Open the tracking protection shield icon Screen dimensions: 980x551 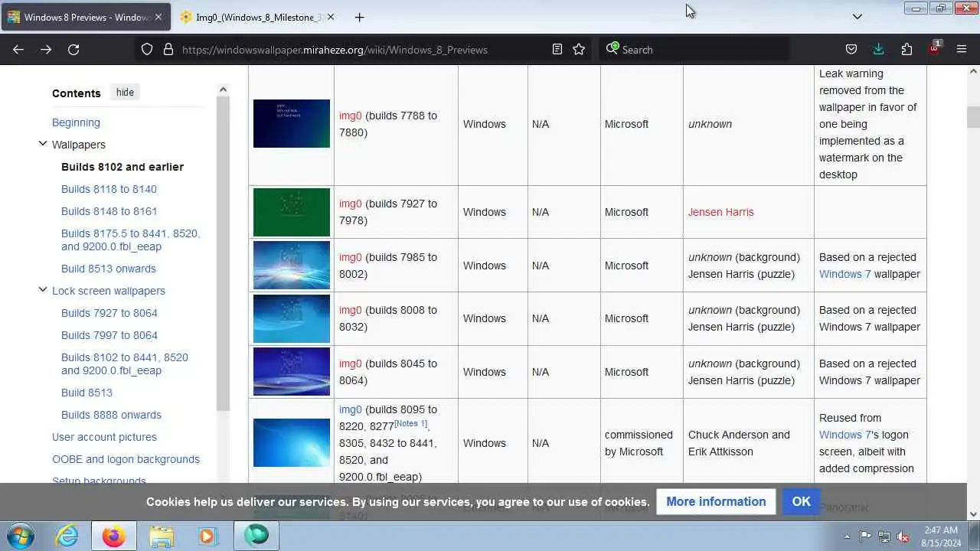coord(147,49)
